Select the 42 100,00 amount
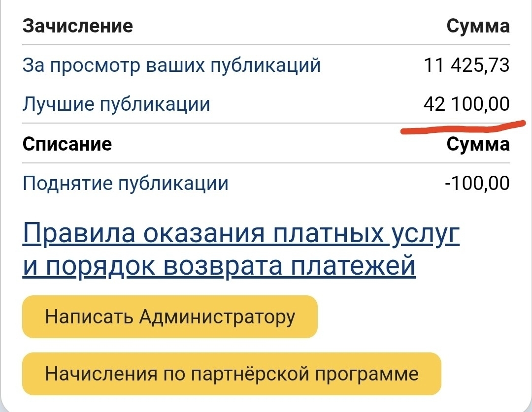Viewport: 532px width, 412px height. tap(466, 104)
